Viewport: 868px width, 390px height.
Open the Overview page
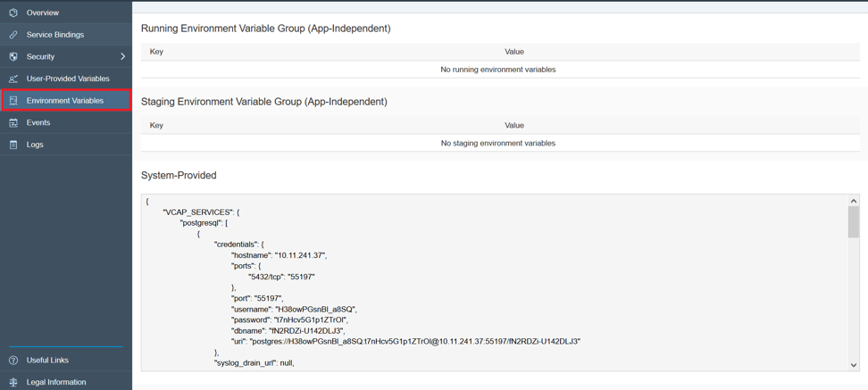pyautogui.click(x=43, y=12)
